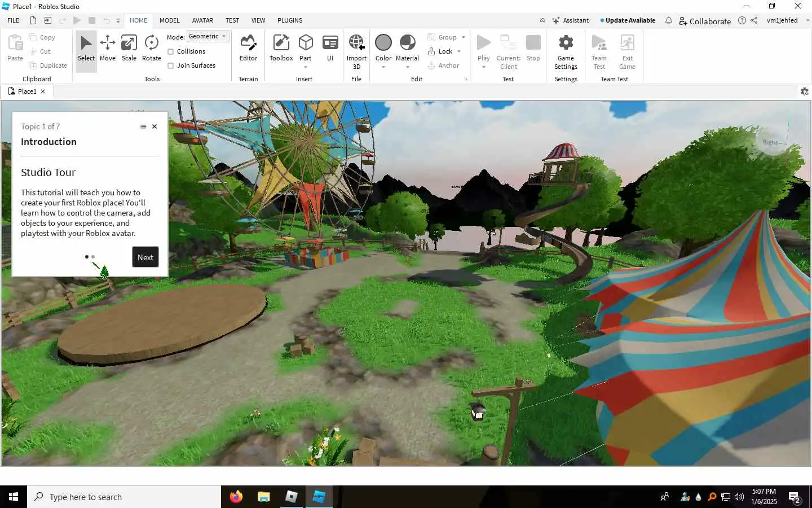812x508 pixels.
Task: Click the publish quick access icon
Action: (x=48, y=20)
